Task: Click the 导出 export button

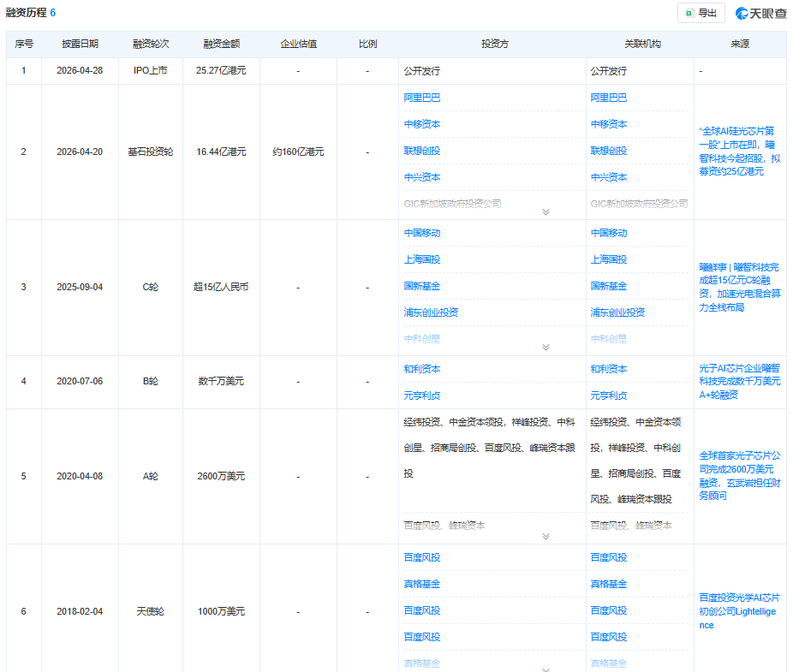Action: click(x=701, y=13)
